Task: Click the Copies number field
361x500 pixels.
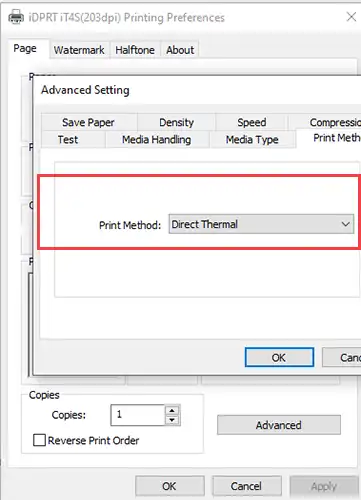Action: click(138, 415)
